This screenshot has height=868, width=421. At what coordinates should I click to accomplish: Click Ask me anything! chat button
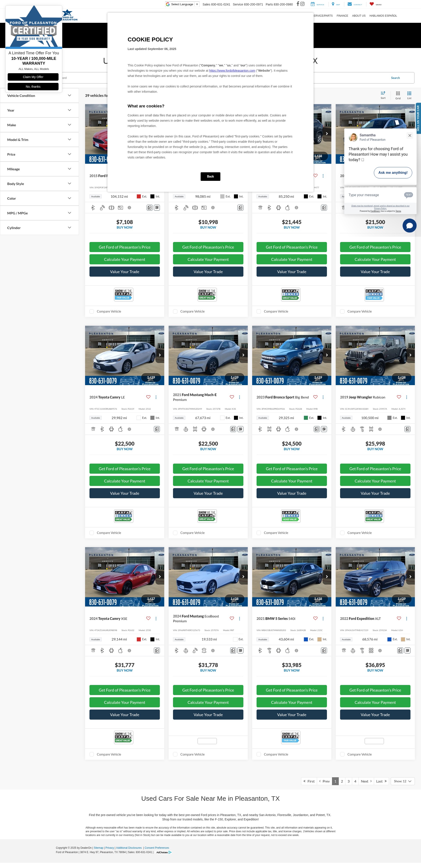point(393,173)
